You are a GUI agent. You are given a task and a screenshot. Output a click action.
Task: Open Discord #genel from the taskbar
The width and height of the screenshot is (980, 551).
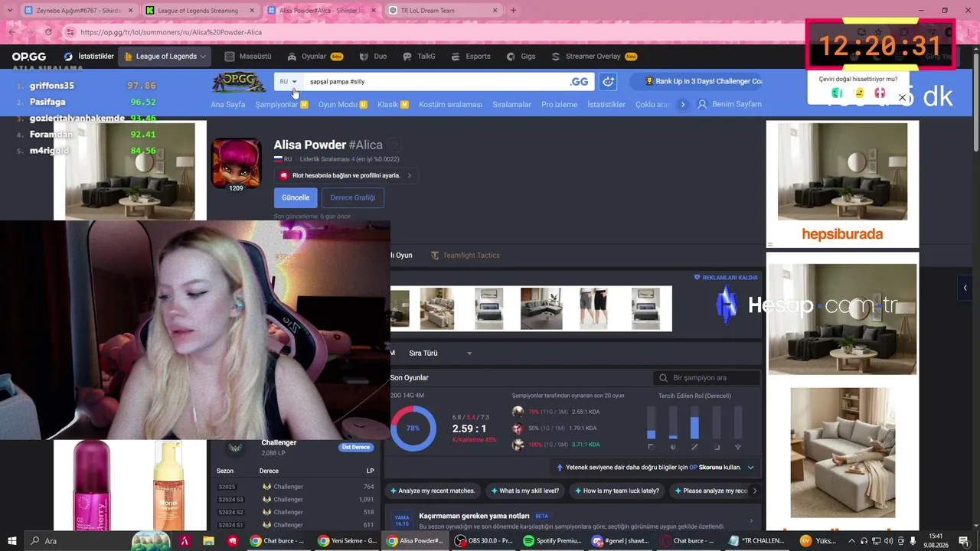(620, 541)
